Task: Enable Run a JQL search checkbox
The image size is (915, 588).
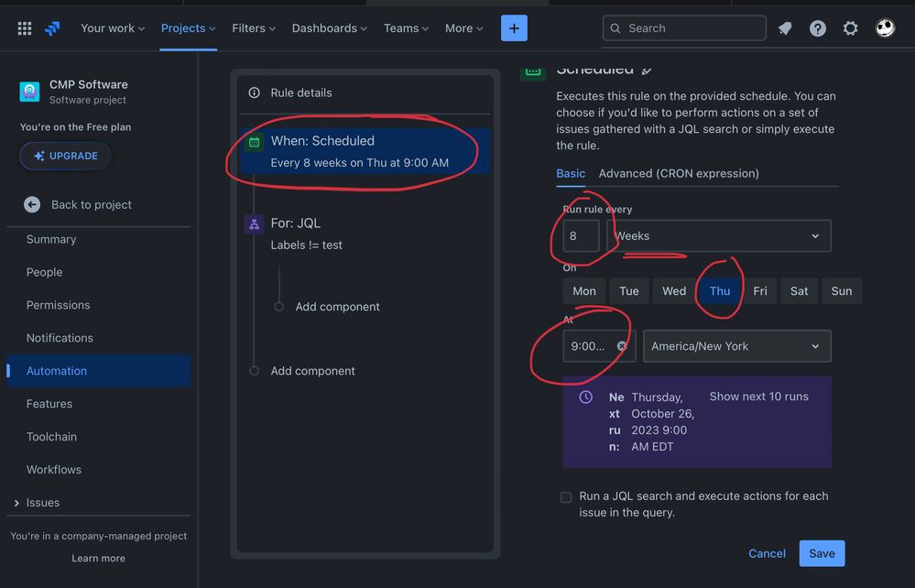Action: point(565,497)
